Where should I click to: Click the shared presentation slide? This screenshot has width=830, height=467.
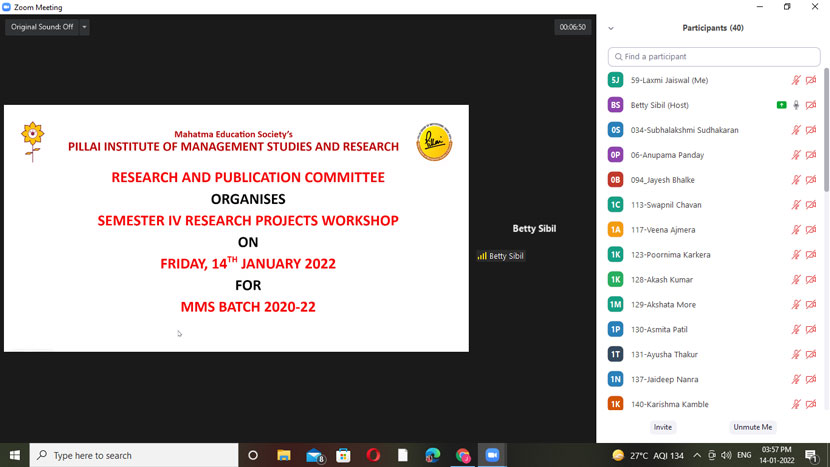(x=236, y=228)
